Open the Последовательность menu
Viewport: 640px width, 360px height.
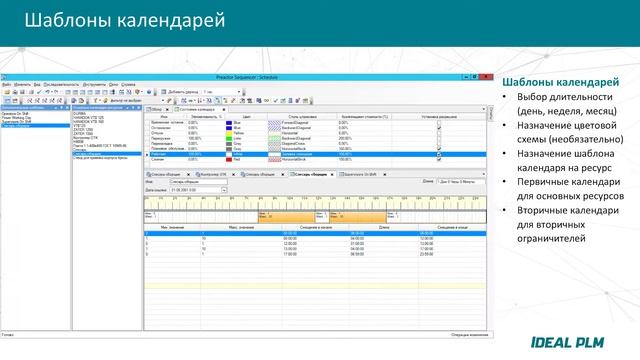(61, 84)
